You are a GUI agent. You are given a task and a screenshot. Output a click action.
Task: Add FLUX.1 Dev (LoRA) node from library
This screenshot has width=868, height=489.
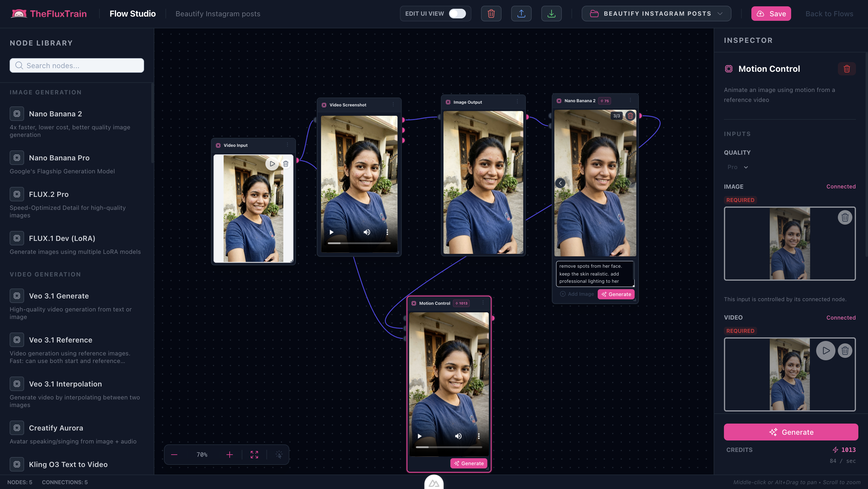point(77,243)
